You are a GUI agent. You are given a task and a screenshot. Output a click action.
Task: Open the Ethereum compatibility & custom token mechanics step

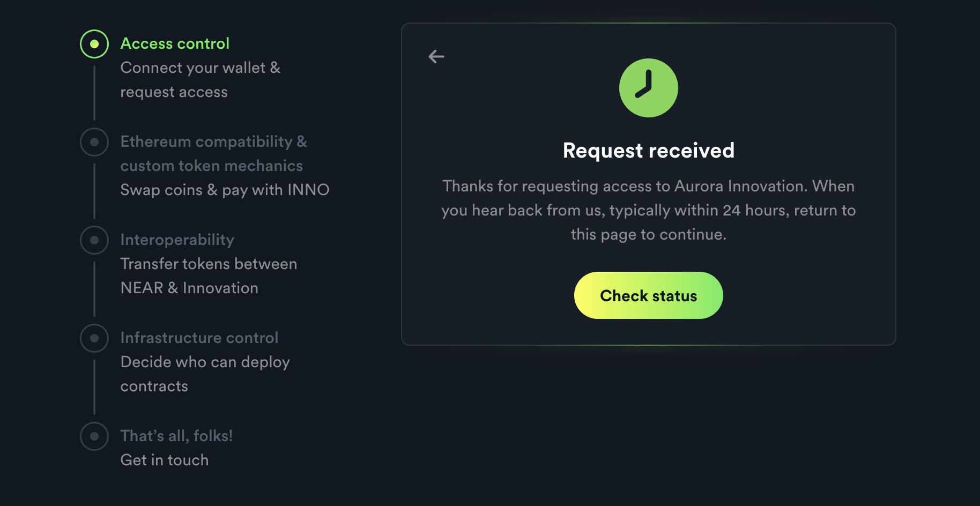point(213,153)
